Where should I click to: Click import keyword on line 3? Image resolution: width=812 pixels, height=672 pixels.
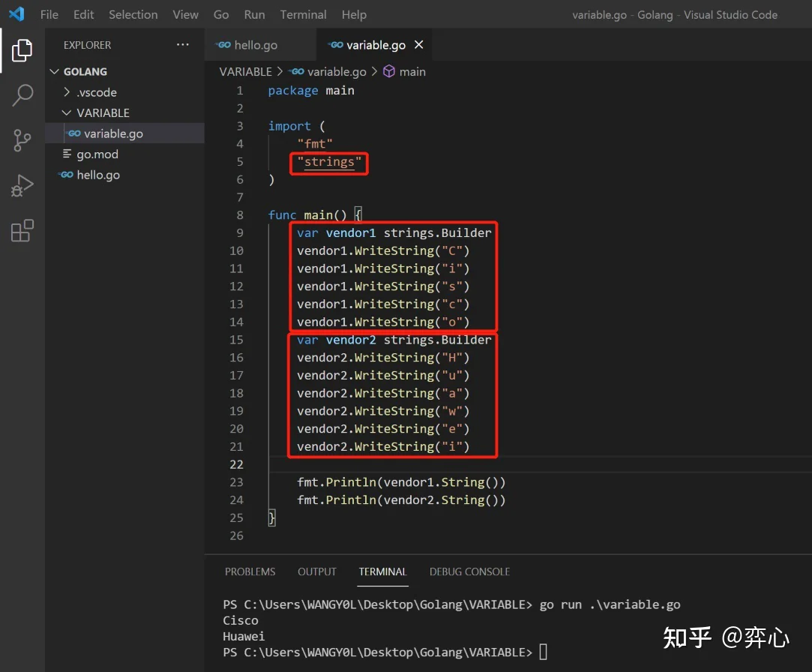click(x=289, y=127)
